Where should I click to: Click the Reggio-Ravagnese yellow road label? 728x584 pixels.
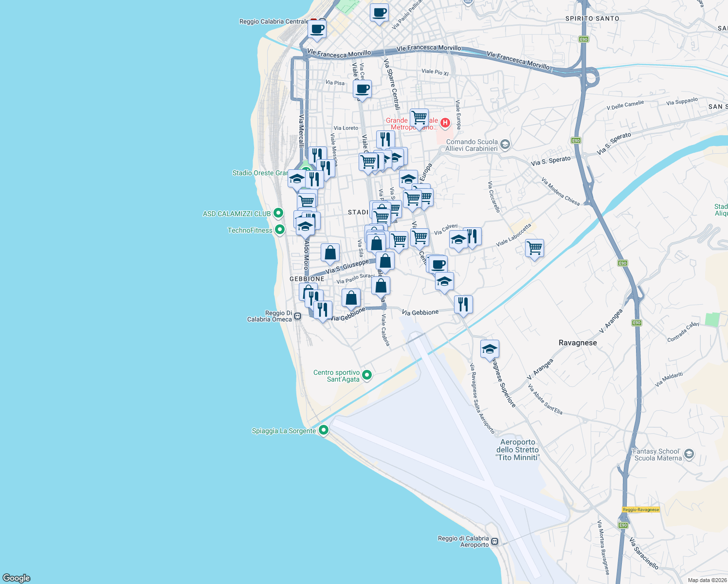[640, 510]
